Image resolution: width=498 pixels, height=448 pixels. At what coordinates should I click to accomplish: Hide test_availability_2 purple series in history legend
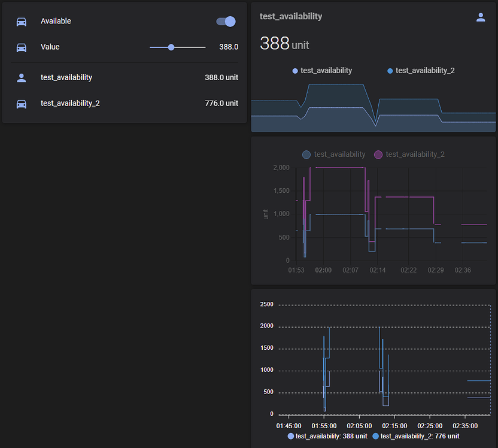click(409, 155)
